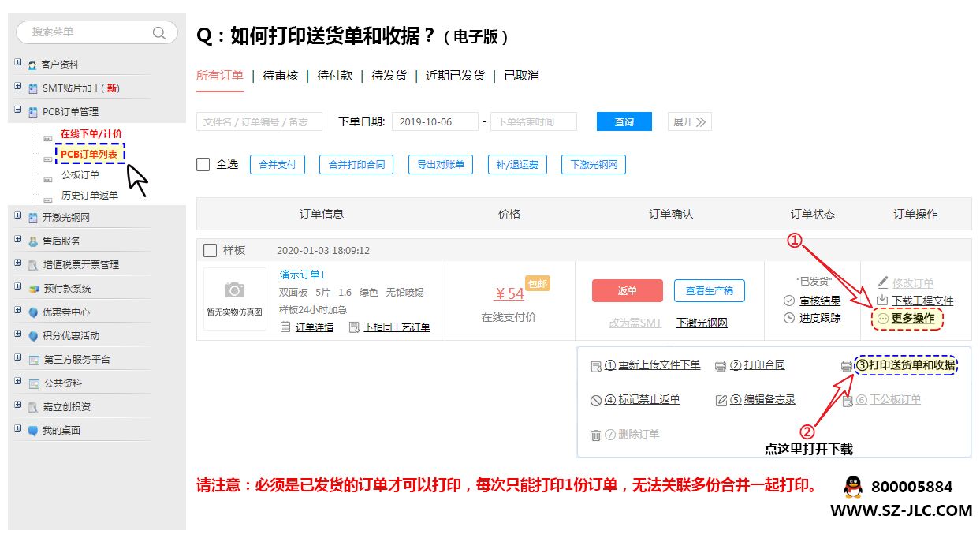
Task: Click the search magnifier in 搜索菜单 box
Action: [x=159, y=32]
